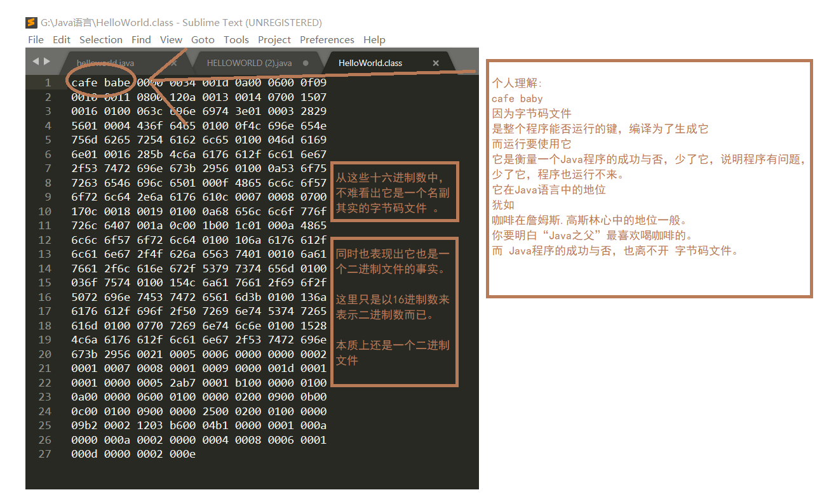Go to next tab with right arrow
This screenshot has height=504, width=822.
(46, 61)
